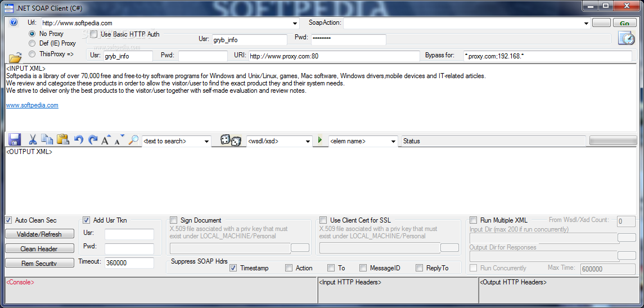Screen dimensions: 644x308
Task: Check the Action suppress checkbox
Action: 289,268
